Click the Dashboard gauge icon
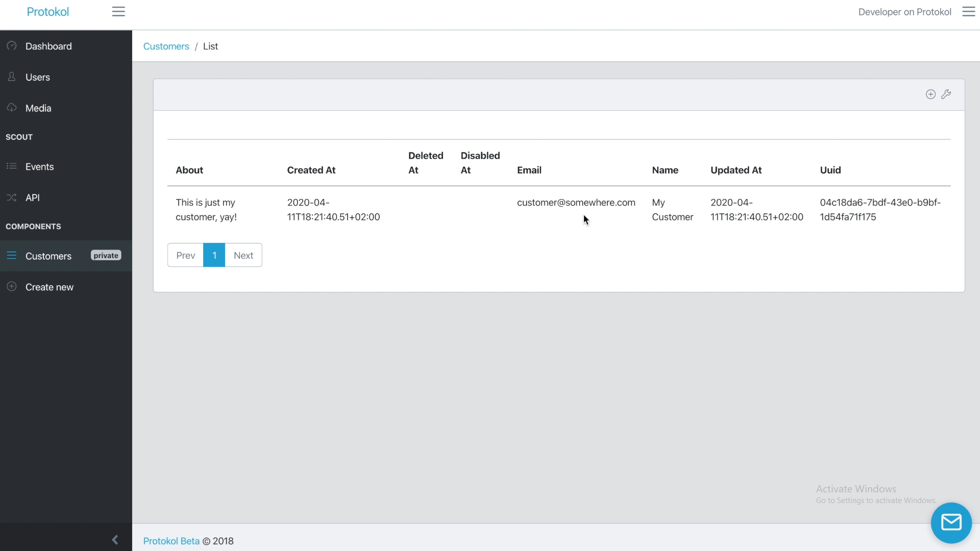 (12, 46)
